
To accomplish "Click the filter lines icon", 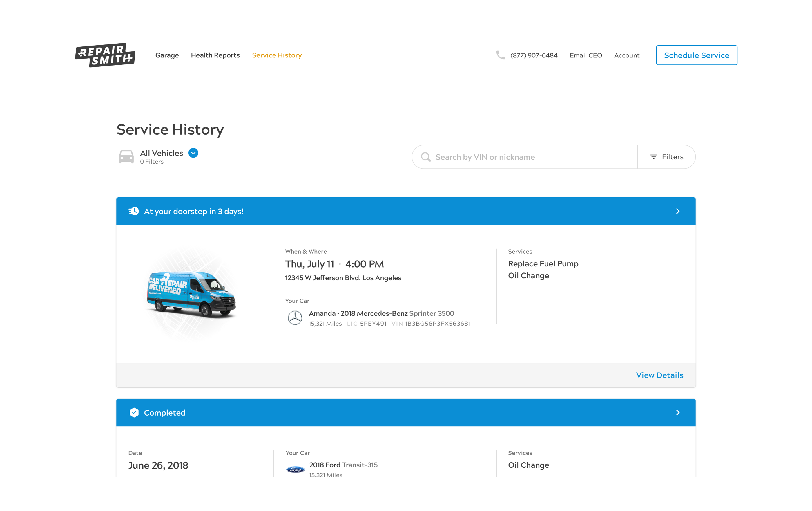I will tap(653, 157).
